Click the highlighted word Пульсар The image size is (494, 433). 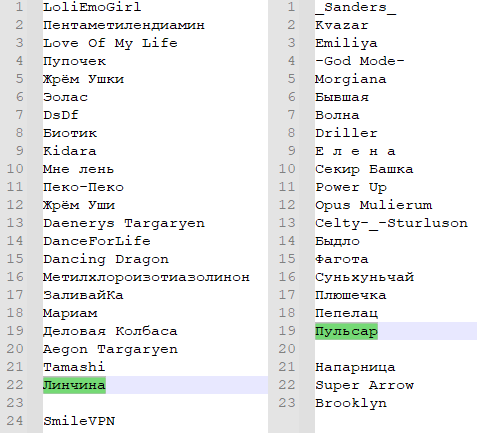[x=346, y=331]
